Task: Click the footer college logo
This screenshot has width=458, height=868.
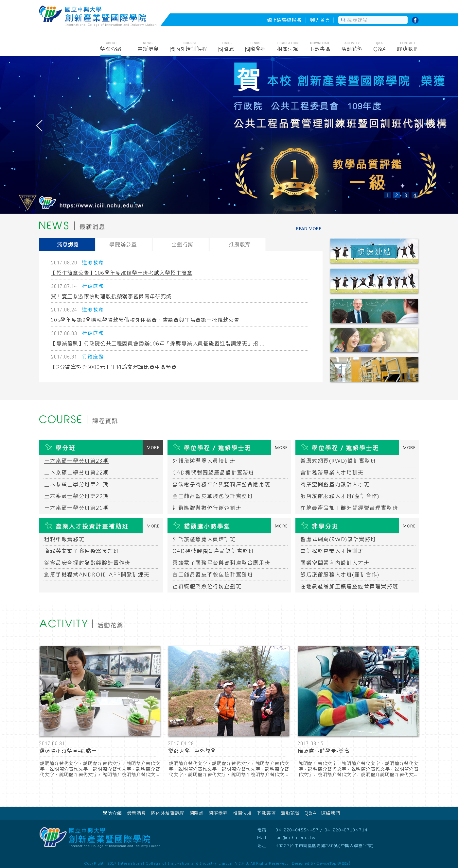Action: [100, 837]
